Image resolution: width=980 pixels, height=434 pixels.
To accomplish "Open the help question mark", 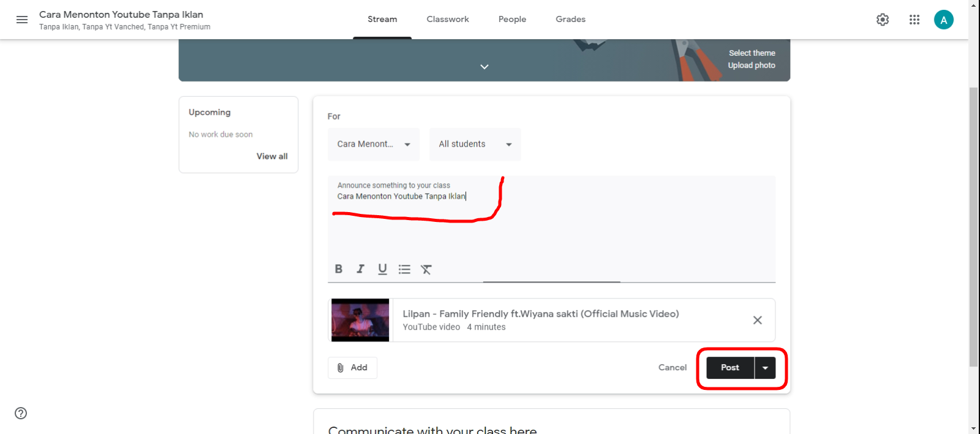I will point(21,413).
